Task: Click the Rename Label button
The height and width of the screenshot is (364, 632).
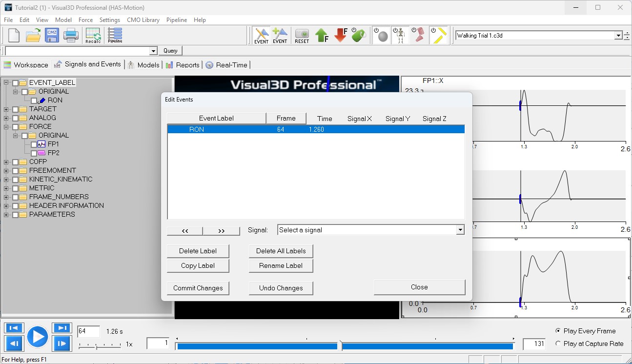Action: coord(281,265)
